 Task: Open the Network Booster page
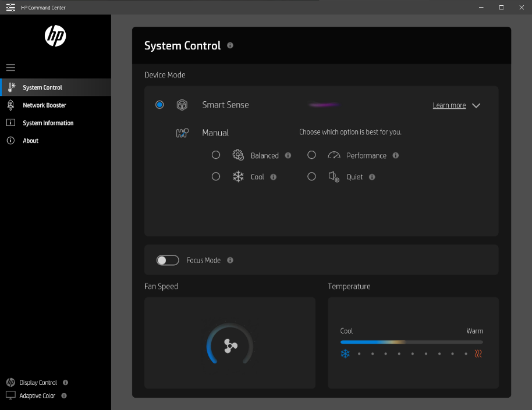(56, 105)
